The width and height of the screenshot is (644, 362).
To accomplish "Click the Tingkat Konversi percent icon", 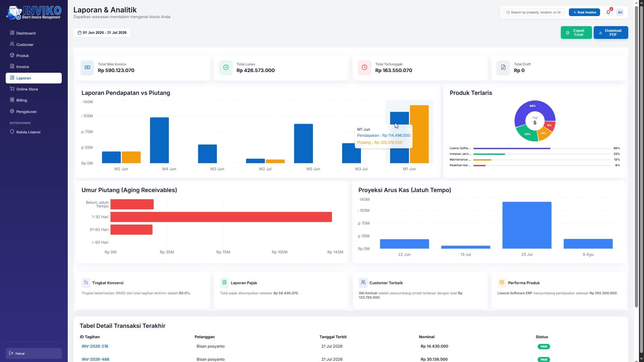I will [x=86, y=283].
